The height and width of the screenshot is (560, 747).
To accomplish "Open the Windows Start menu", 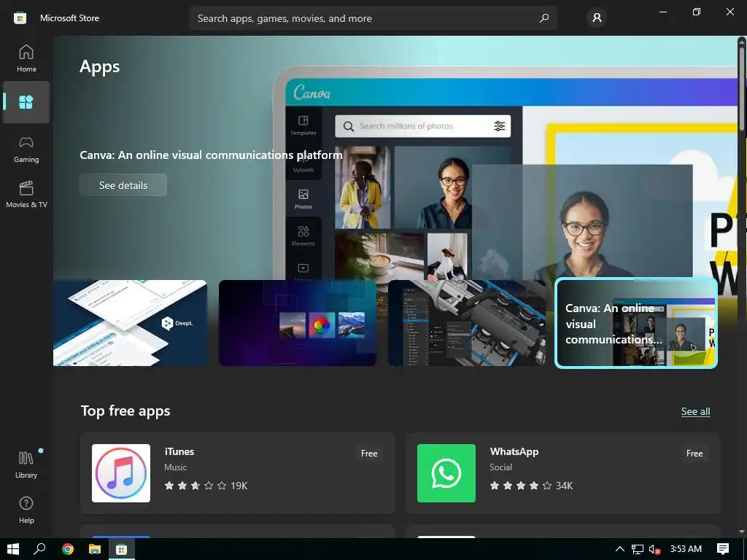I will click(x=13, y=549).
